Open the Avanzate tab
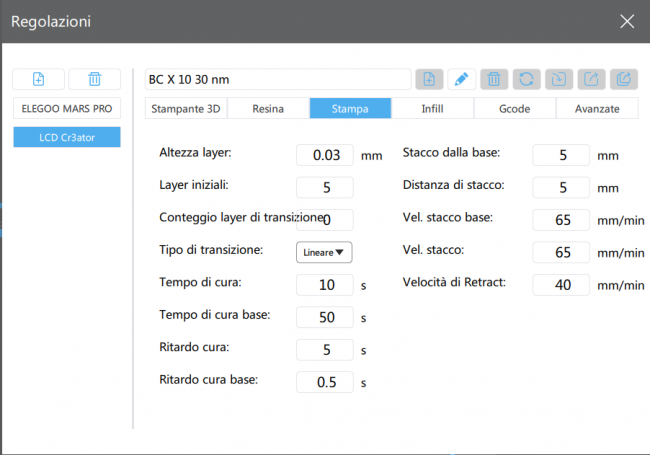The width and height of the screenshot is (650, 455). [x=596, y=108]
